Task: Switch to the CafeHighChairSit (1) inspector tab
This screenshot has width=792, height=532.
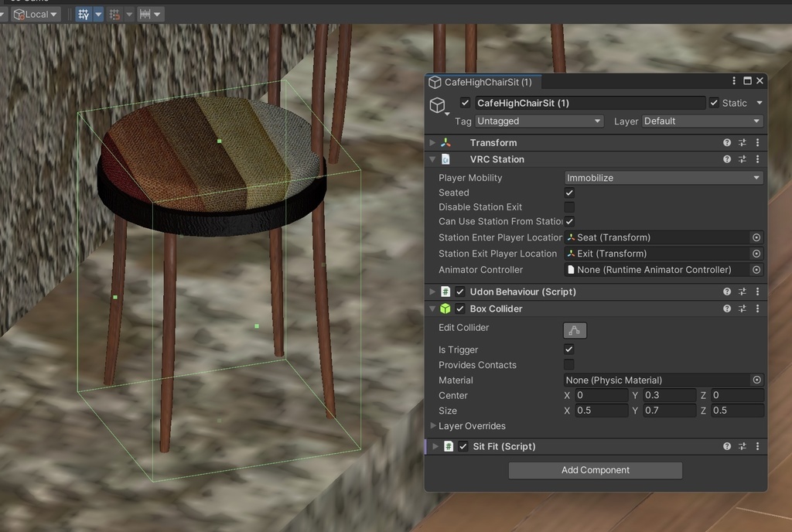Action: click(x=481, y=80)
